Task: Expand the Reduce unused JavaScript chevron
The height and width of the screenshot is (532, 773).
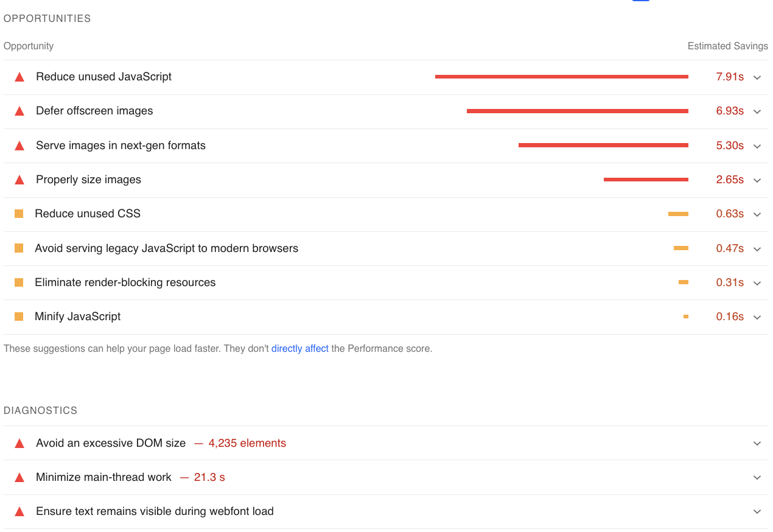Action: pyautogui.click(x=757, y=77)
